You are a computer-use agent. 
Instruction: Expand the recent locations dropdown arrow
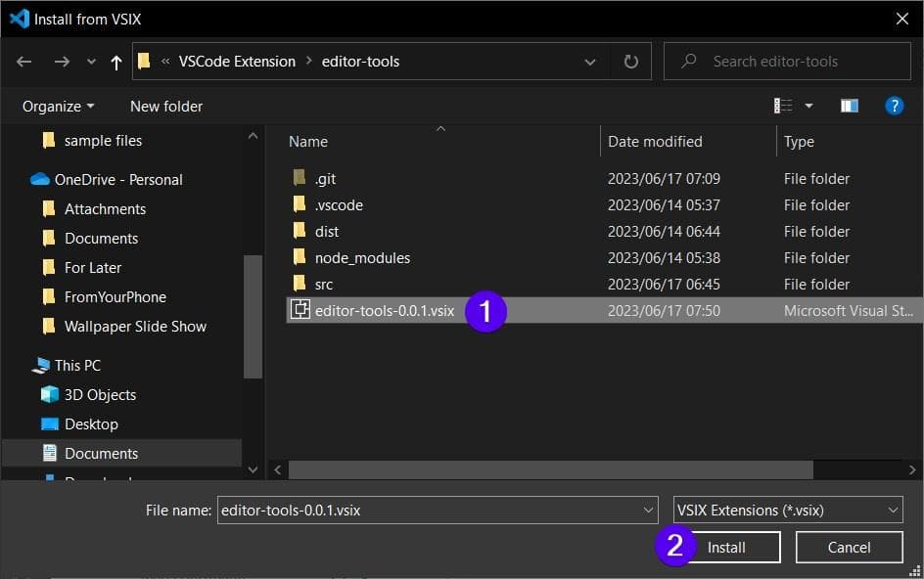[91, 62]
